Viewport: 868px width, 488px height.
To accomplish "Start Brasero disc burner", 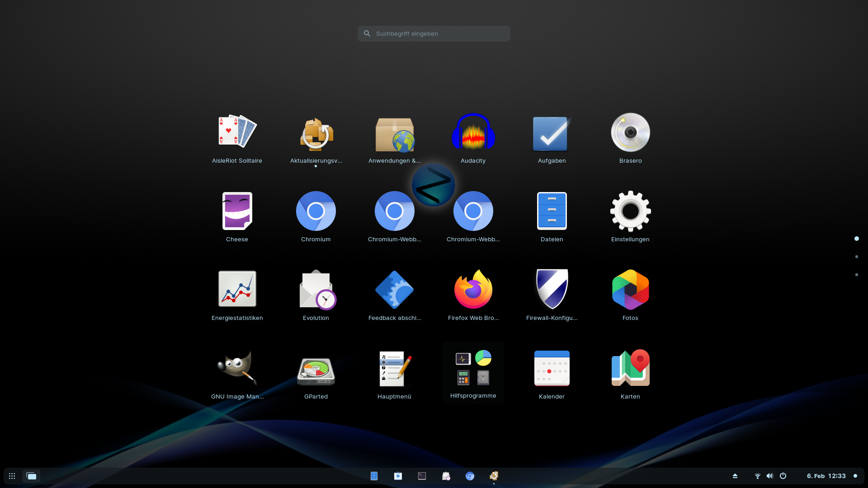I will 630,132.
